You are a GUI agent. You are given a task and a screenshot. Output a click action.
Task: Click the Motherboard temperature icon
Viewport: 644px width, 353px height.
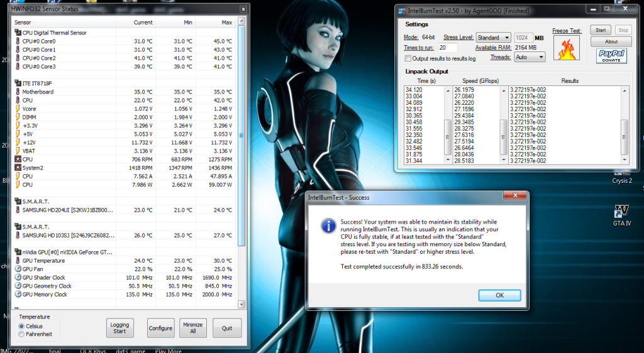(18, 92)
